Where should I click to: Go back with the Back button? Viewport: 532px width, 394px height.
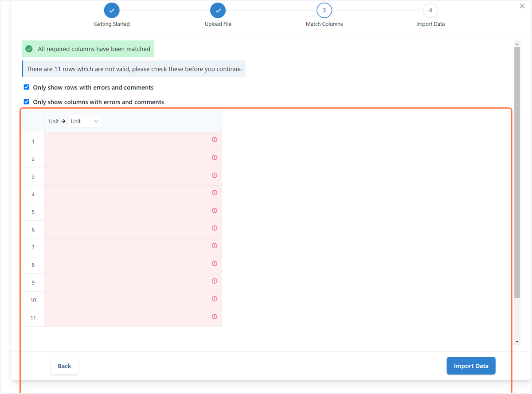[64, 366]
